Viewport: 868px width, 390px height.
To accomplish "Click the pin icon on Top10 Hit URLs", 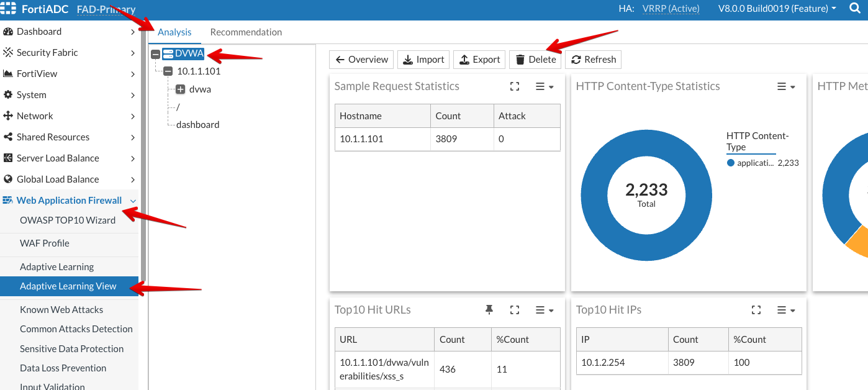I will [489, 310].
